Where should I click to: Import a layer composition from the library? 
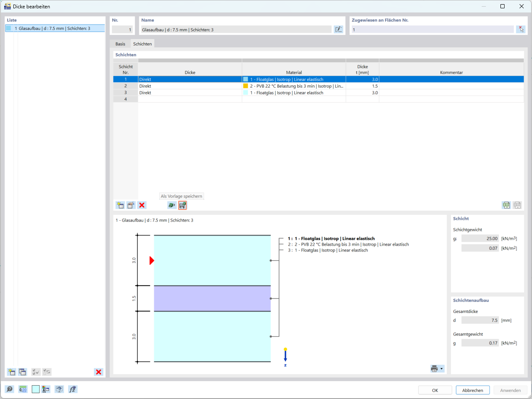[x=172, y=205]
